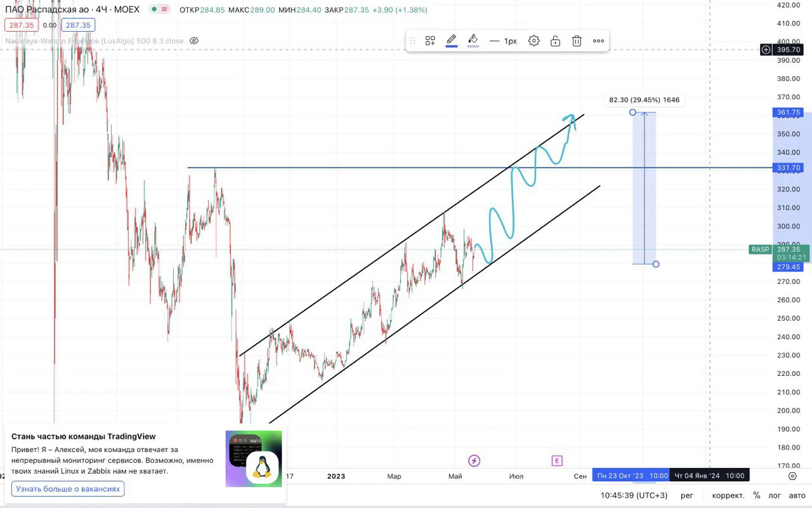Viewport: 812px width, 508px height.
Task: Click the ad title "Стань частью команды TradingView"
Action: [x=83, y=437]
